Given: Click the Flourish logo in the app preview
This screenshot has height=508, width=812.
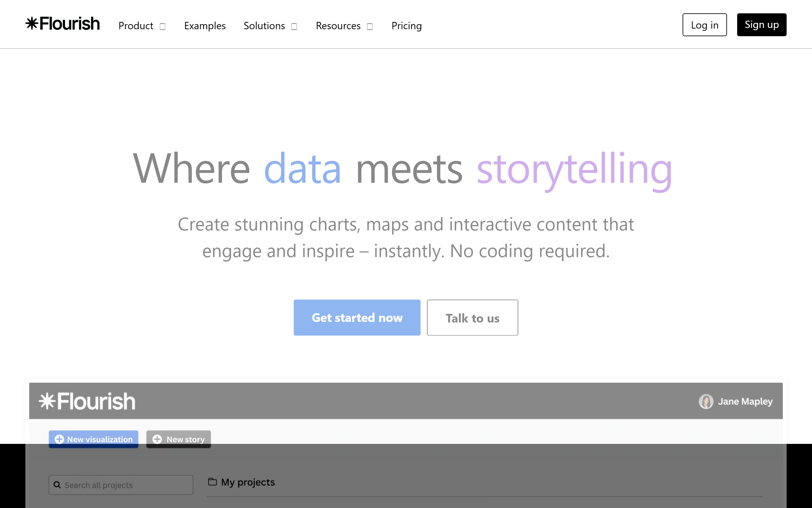Looking at the screenshot, I should (x=87, y=401).
